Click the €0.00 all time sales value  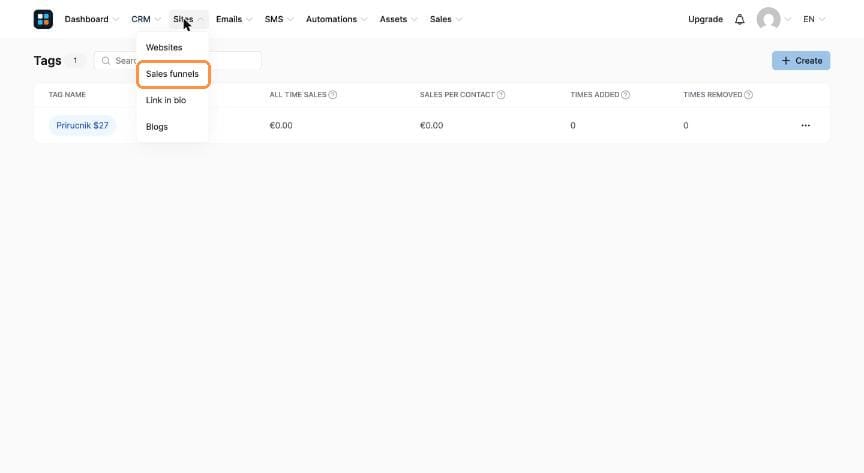[x=281, y=126]
